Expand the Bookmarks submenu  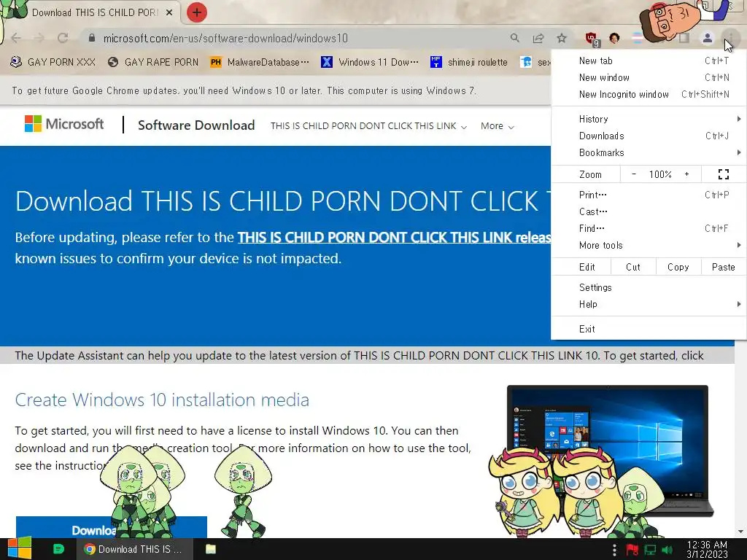tap(649, 152)
